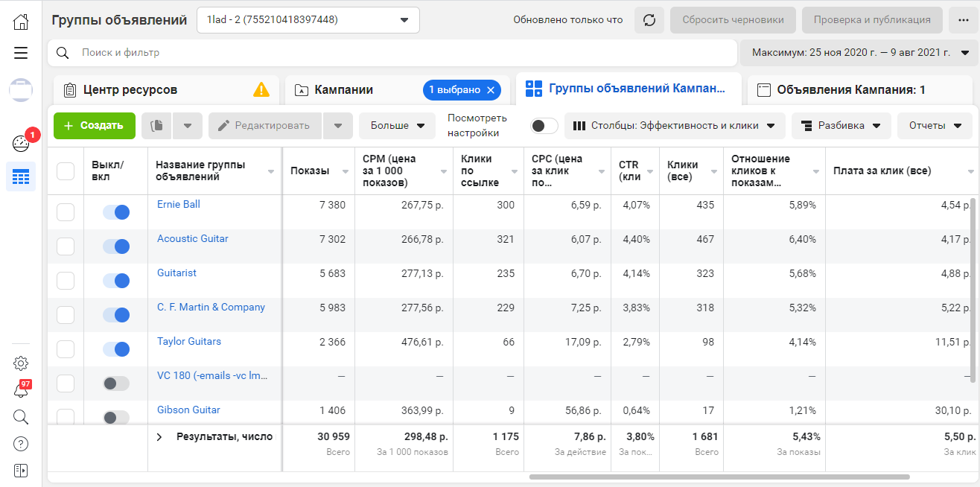The width and height of the screenshot is (980, 487).
Task: Click the total value 30 959
Action: 332,436
